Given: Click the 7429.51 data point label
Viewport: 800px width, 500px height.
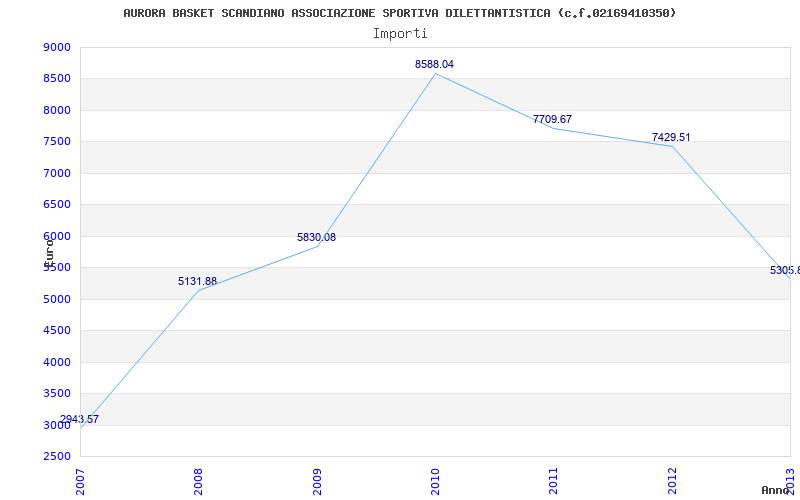Looking at the screenshot, I should [671, 137].
